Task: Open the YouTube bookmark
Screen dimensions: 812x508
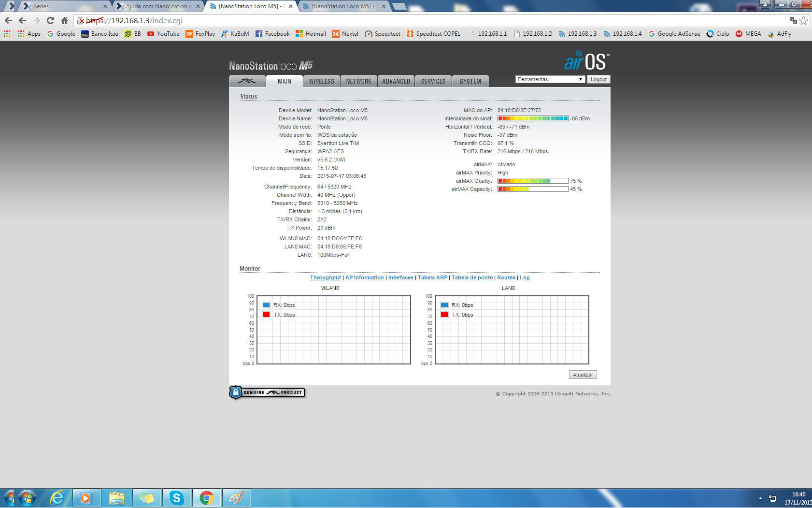Action: click(163, 34)
